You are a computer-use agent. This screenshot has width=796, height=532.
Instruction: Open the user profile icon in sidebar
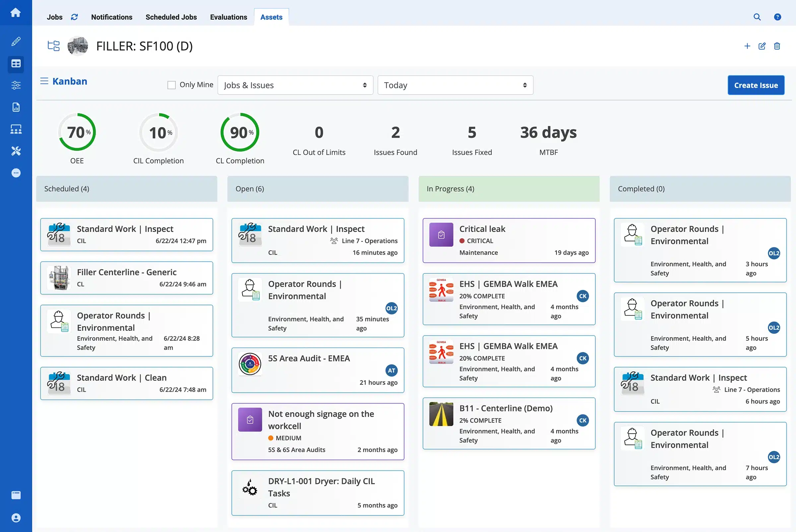(16, 518)
